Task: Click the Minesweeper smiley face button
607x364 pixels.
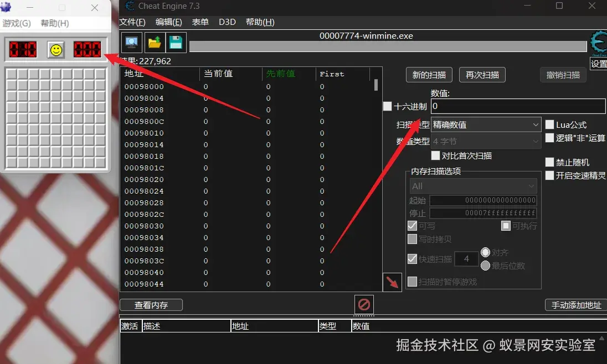Action: [56, 50]
